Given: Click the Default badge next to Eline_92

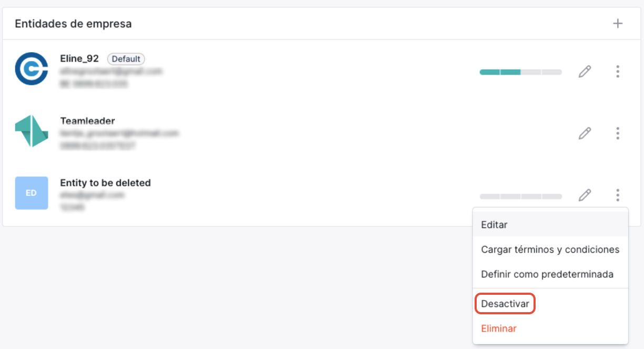Looking at the screenshot, I should click(126, 59).
